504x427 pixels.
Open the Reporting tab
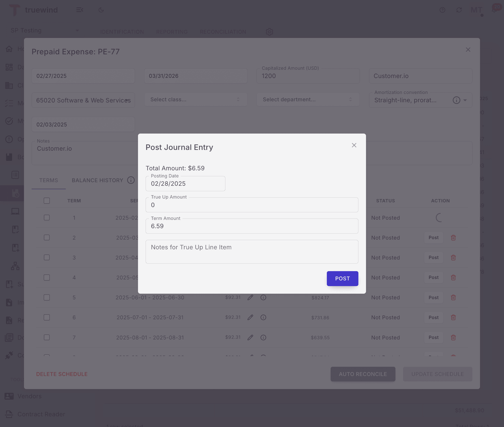171,32
